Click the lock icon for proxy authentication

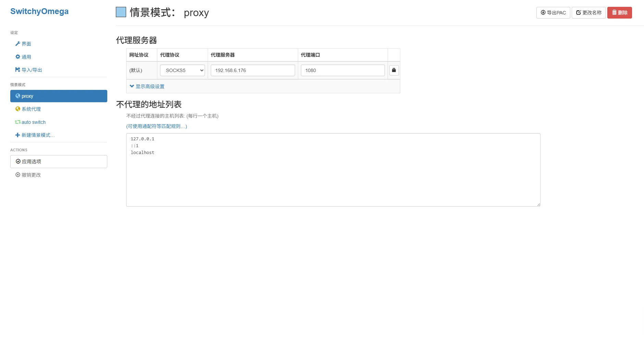tap(394, 70)
